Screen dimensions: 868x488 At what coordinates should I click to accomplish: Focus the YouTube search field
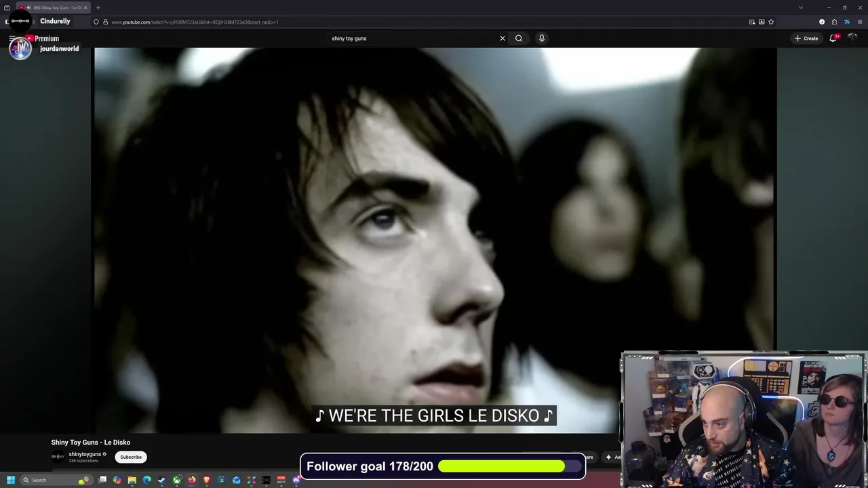(x=414, y=39)
